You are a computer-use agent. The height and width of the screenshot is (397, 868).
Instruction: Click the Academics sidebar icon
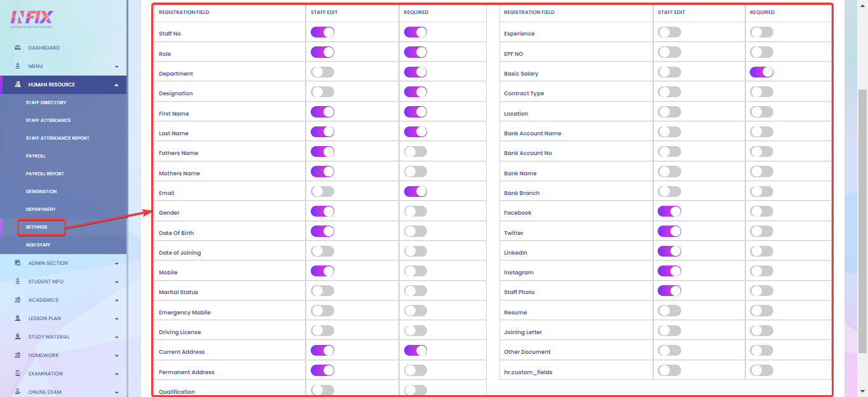click(x=18, y=300)
